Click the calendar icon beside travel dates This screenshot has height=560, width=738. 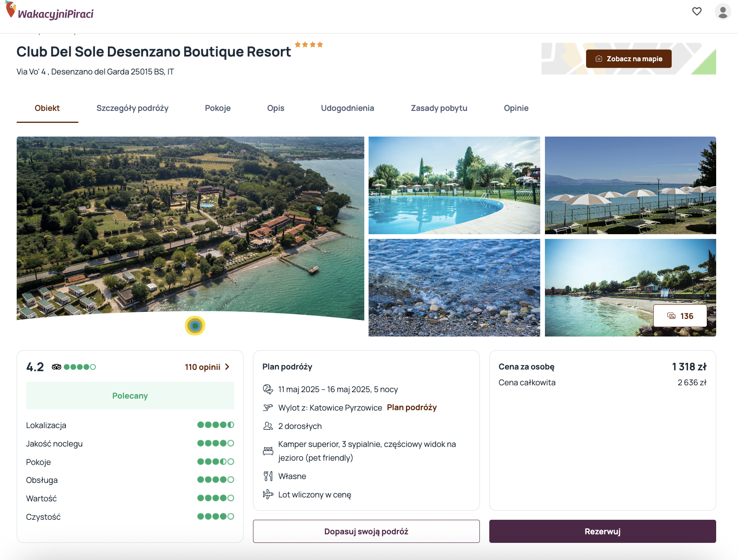click(x=268, y=389)
